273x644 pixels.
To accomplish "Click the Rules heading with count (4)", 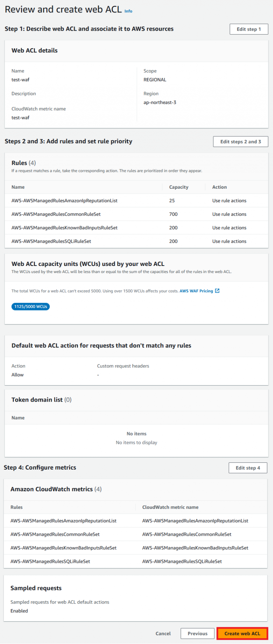I will pos(23,163).
